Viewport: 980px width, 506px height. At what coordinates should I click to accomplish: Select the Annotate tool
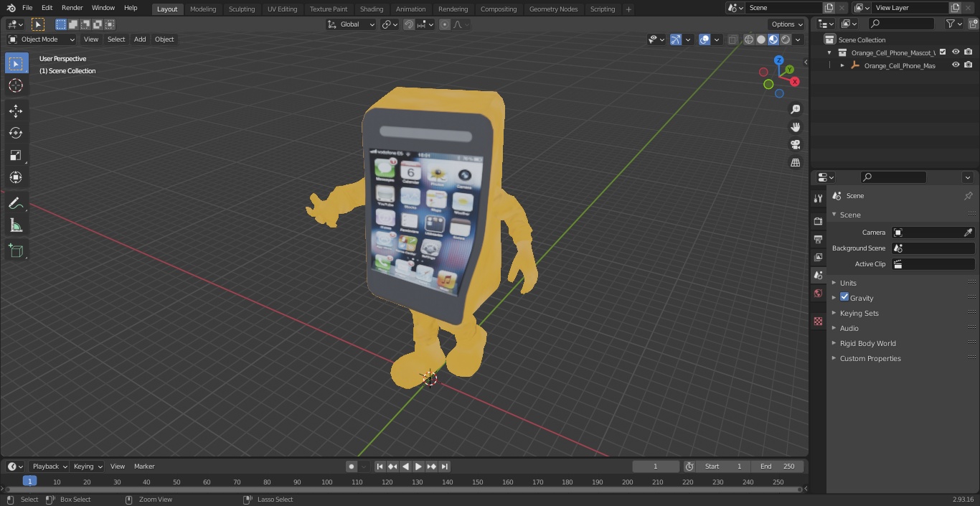[x=16, y=204]
